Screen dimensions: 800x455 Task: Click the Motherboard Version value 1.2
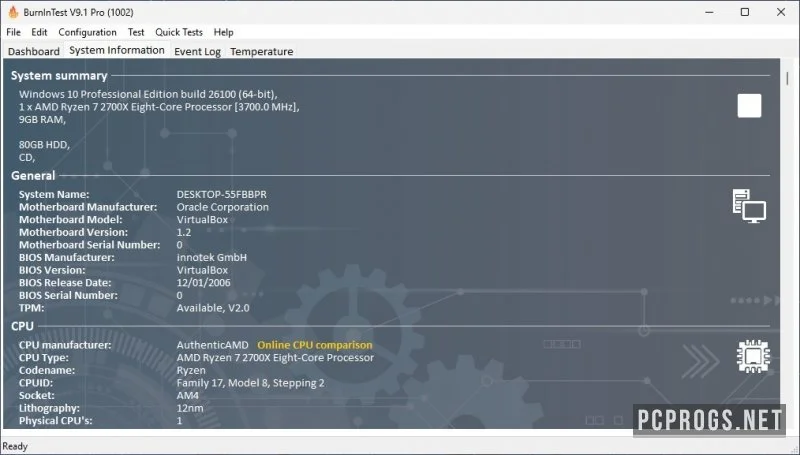[184, 232]
